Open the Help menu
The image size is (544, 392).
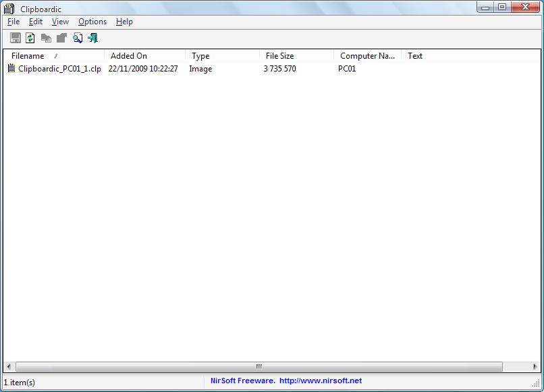(124, 22)
